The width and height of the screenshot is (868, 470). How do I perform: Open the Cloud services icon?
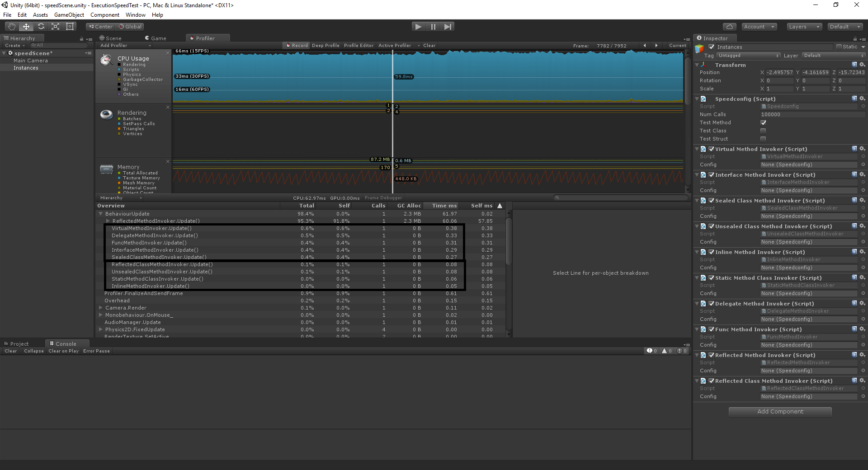(x=729, y=27)
